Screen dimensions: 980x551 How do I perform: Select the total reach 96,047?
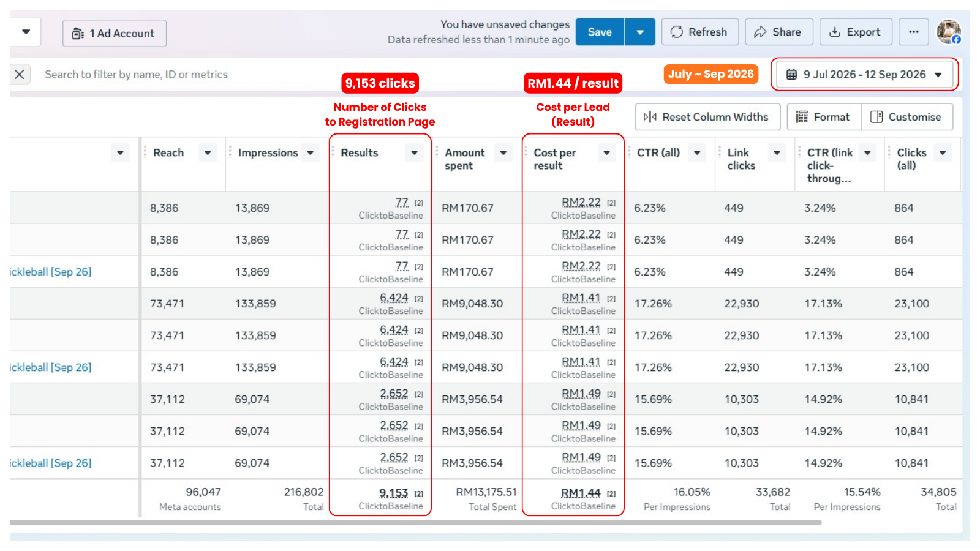tap(203, 492)
